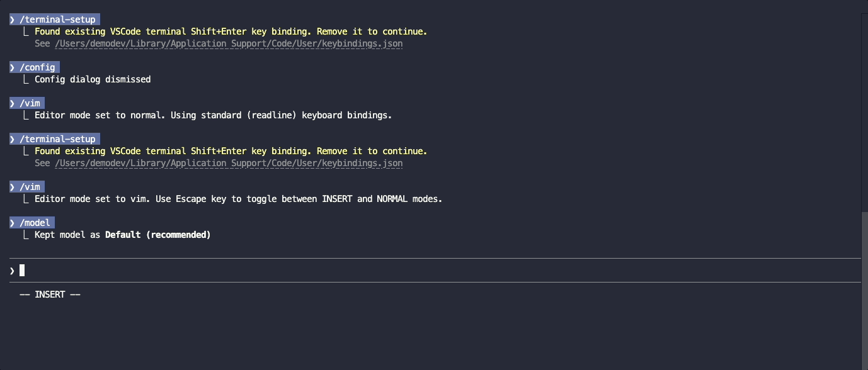Click the branch connector before 'Config dialog dismissed'
Image resolution: width=868 pixels, height=370 pixels.
(26, 79)
